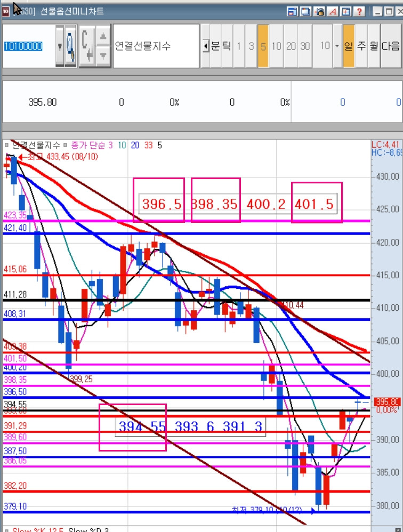Click the first title bar window-layout icon

pyautogui.click(x=292, y=11)
